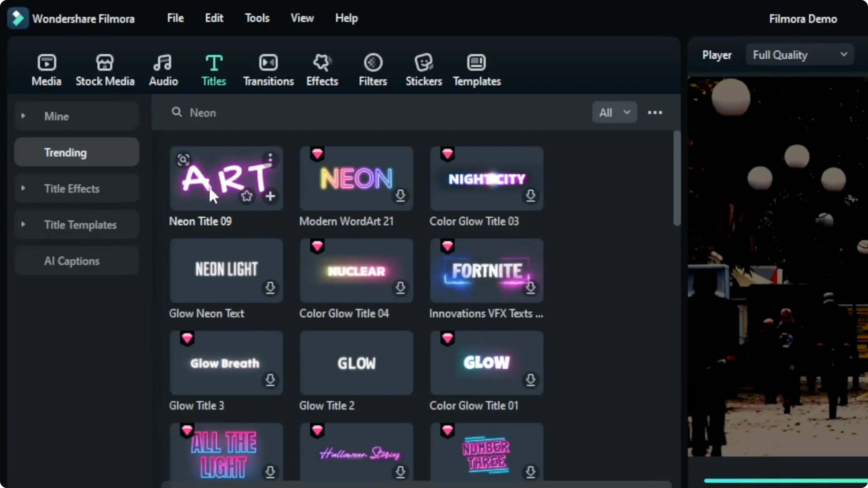Open the Tools menu

click(257, 18)
